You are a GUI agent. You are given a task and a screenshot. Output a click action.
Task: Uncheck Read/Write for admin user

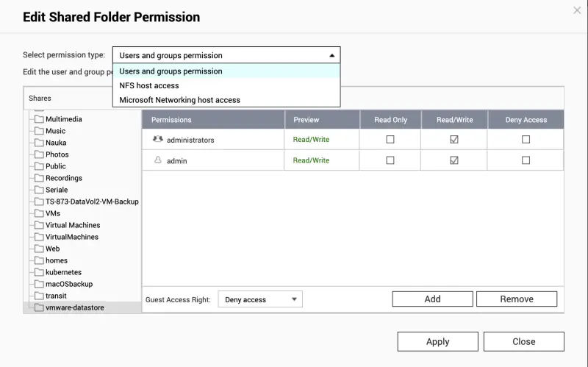(x=454, y=160)
